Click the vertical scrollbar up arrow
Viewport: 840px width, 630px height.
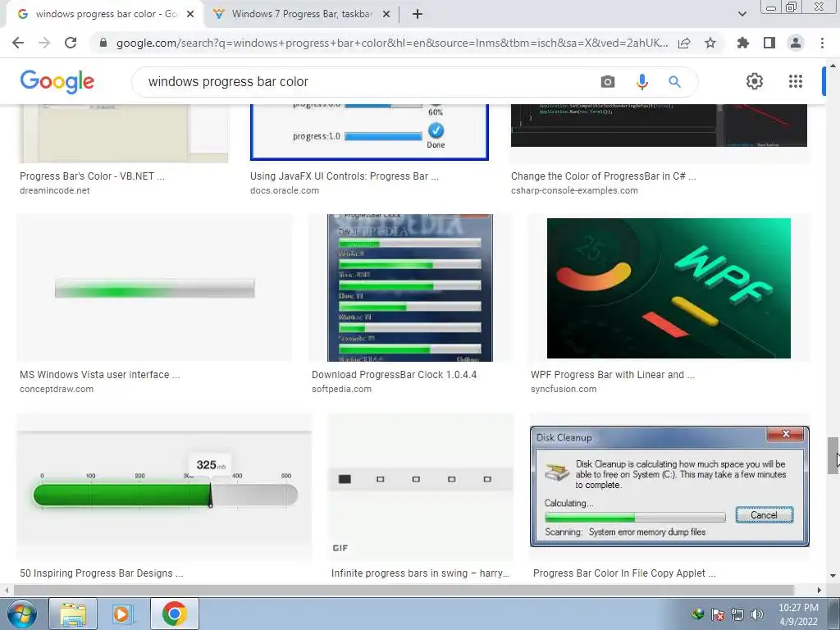tap(833, 66)
